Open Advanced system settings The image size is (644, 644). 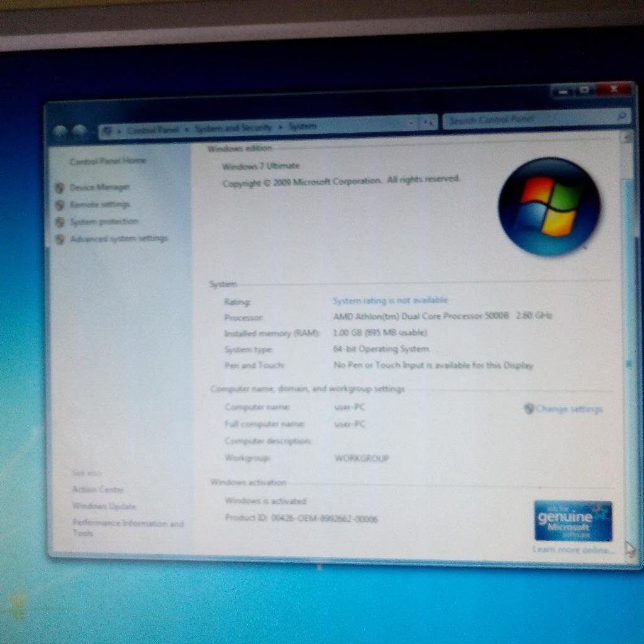coord(119,238)
